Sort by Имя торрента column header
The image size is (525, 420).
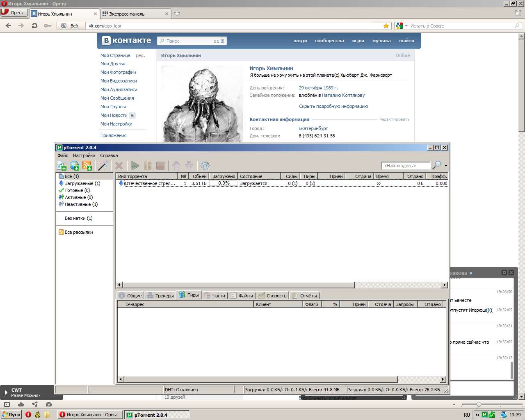147,176
